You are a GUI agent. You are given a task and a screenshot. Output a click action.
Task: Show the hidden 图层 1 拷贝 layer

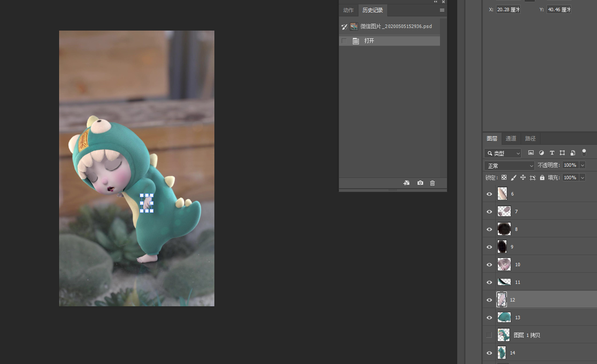tap(489, 335)
